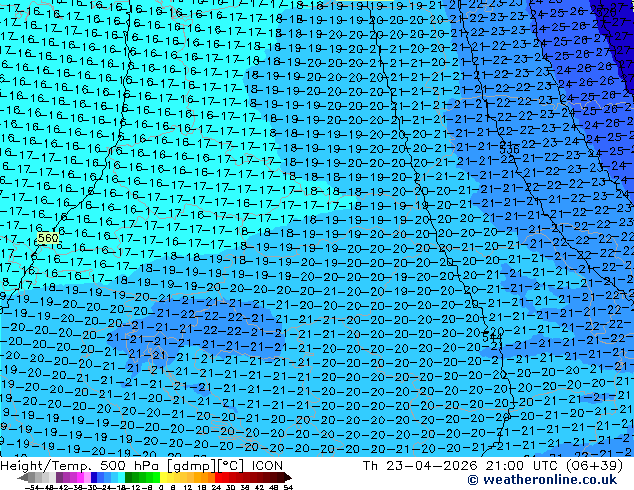The image size is (634, 490).
Task: Pick the cyan swatch in the legend
Action: pyautogui.click(x=121, y=477)
